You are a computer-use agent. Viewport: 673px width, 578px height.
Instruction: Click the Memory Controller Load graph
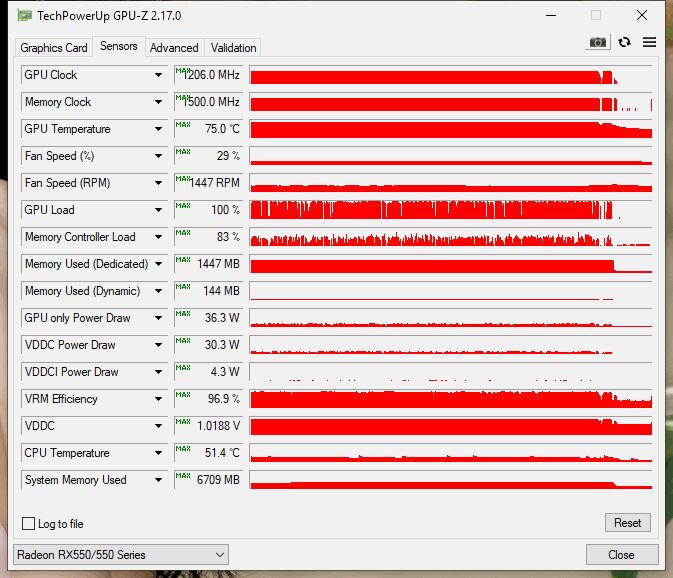pyautogui.click(x=451, y=237)
